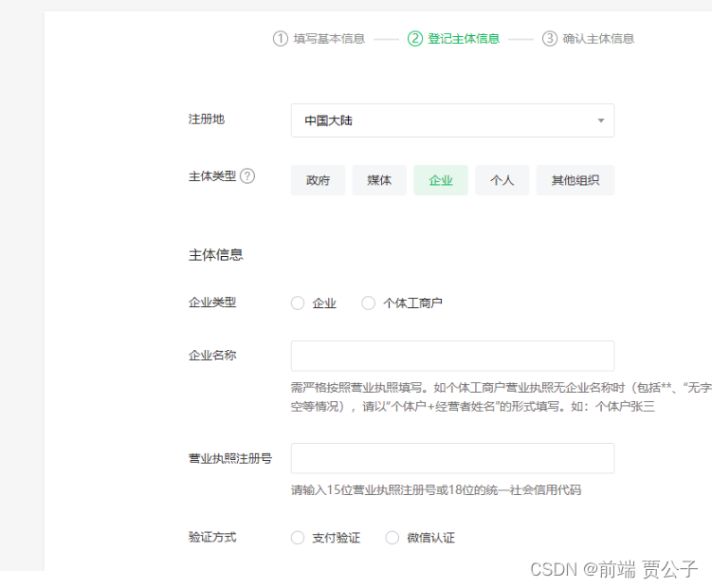The width and height of the screenshot is (712, 588).
Task: Choose 微信认证 as verification method
Action: coord(393,538)
